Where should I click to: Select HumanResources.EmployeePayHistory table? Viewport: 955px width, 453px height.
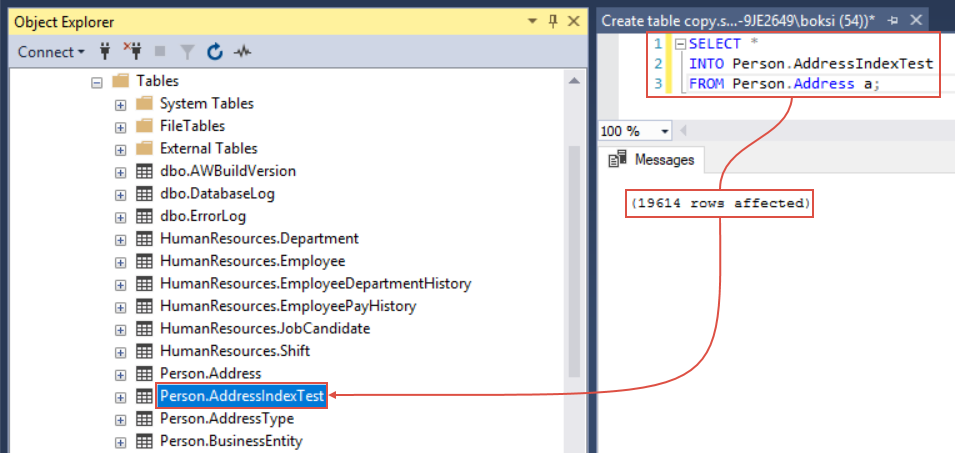[288, 307]
